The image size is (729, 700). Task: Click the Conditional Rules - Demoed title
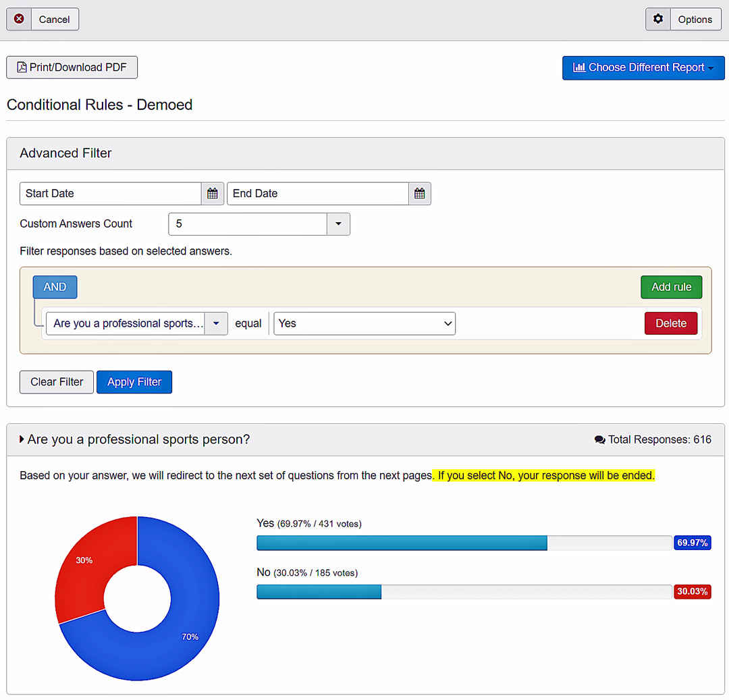(99, 105)
